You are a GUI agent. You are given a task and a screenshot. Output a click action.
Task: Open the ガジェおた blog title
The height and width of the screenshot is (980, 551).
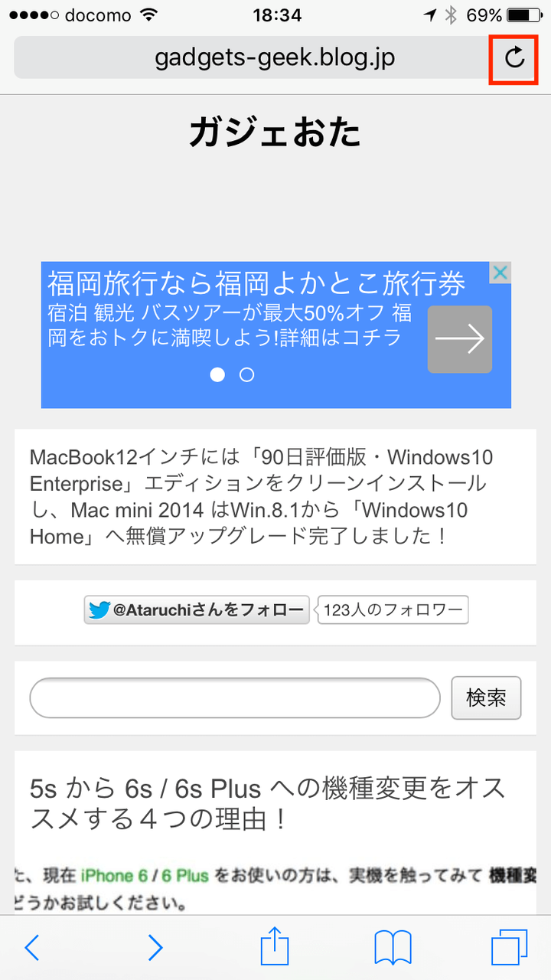(275, 133)
